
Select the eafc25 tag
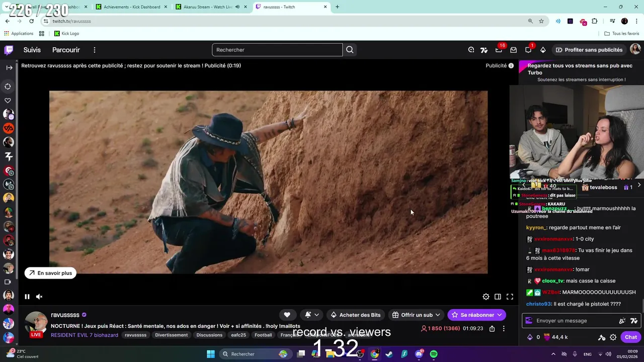238,335
